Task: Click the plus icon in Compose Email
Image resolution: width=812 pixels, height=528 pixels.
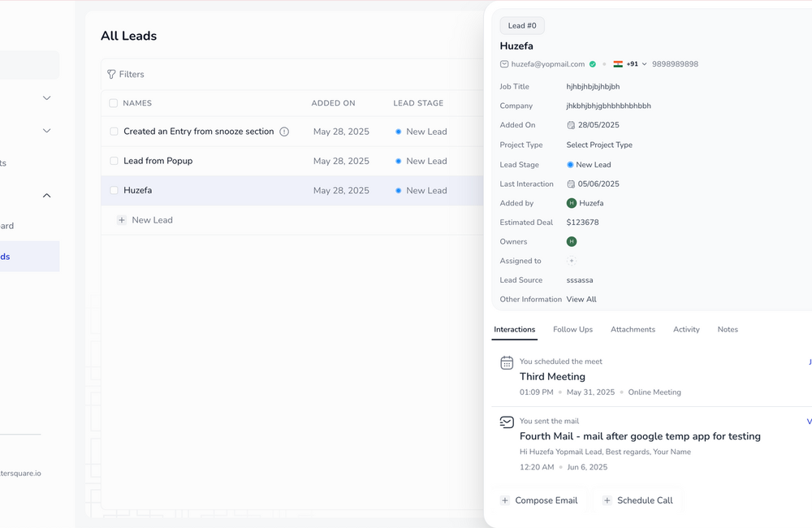Action: (x=504, y=500)
